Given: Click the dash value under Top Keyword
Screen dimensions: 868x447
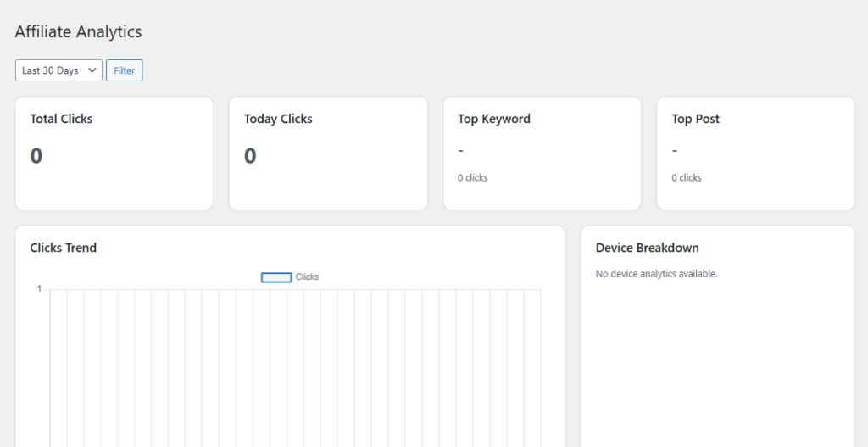Looking at the screenshot, I should (x=460, y=150).
